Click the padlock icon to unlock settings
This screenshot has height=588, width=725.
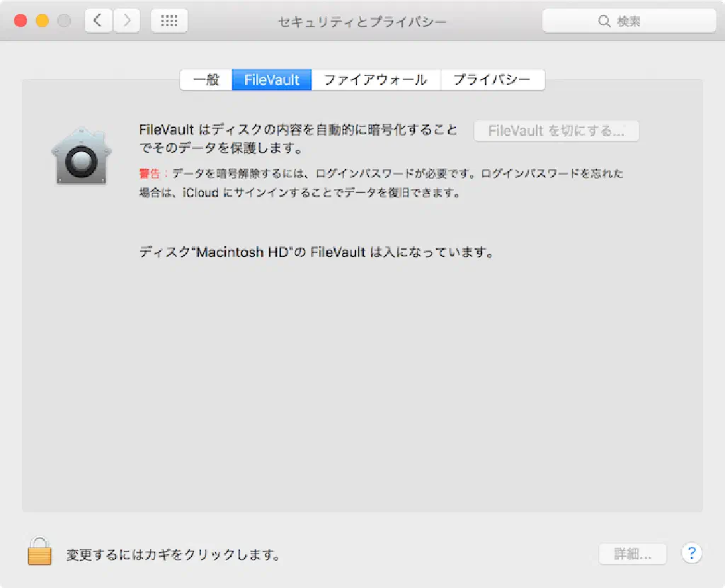[x=40, y=550]
